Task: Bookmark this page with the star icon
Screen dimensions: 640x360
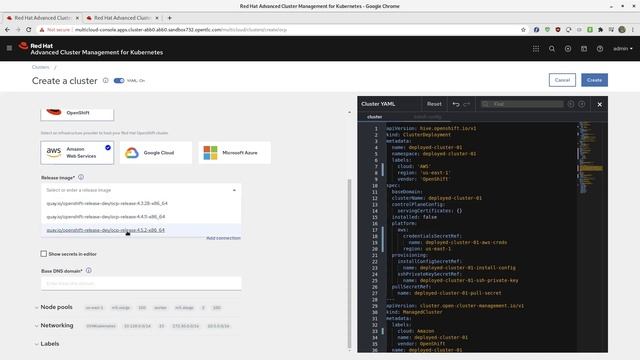Action: [523, 30]
